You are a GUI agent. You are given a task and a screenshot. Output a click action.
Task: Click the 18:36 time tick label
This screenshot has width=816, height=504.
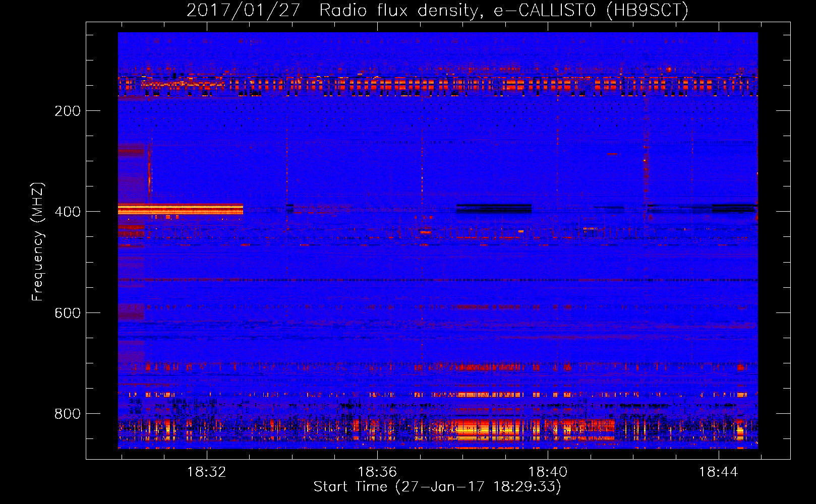point(377,472)
